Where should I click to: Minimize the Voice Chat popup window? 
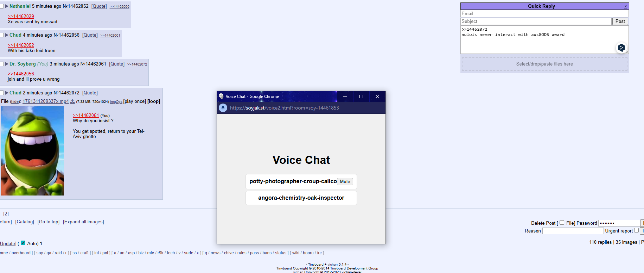(x=345, y=97)
